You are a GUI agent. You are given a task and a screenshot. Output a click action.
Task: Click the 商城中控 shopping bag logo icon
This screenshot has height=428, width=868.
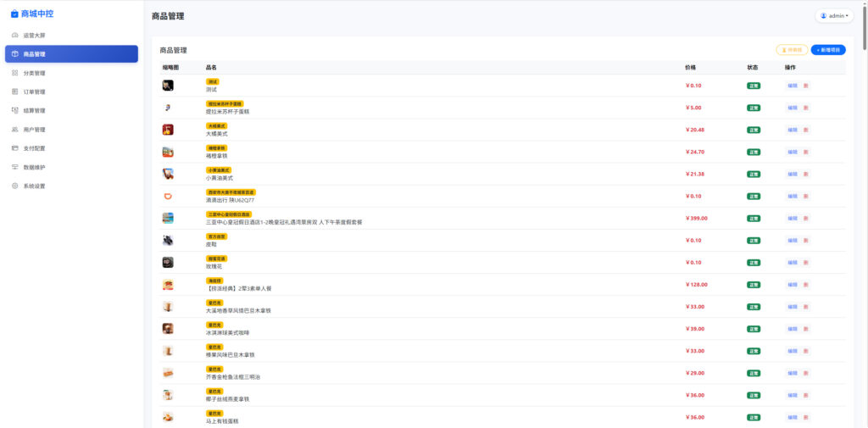pos(14,14)
